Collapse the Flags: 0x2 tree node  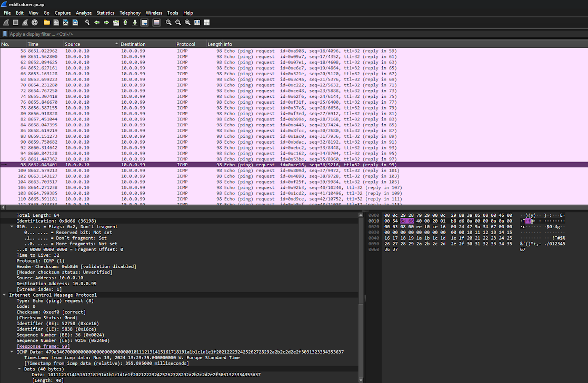point(12,227)
